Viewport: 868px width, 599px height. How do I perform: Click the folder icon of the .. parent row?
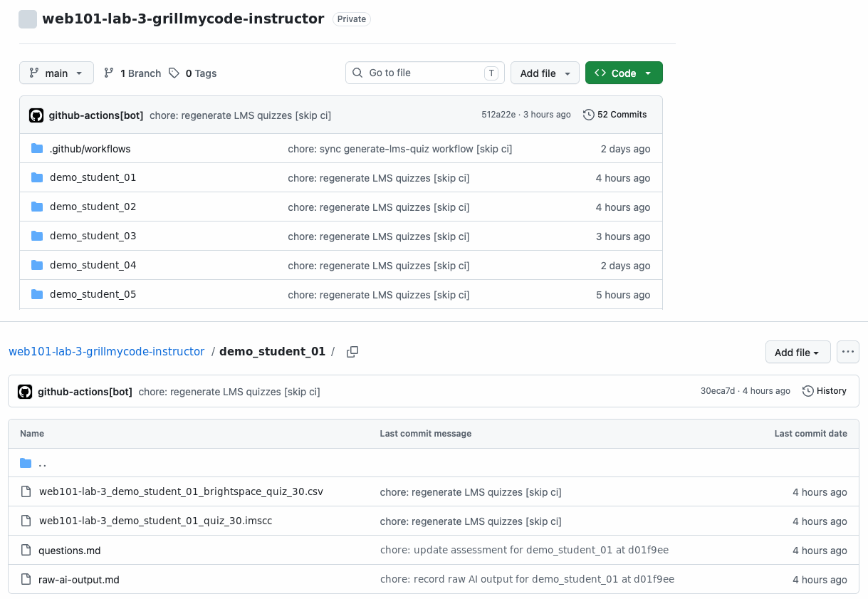click(x=26, y=463)
